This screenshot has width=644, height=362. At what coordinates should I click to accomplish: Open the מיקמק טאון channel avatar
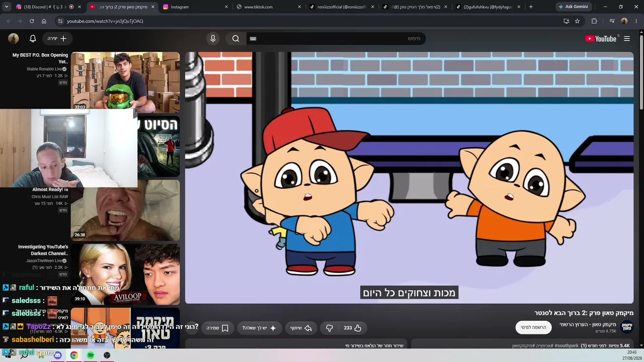point(627,327)
